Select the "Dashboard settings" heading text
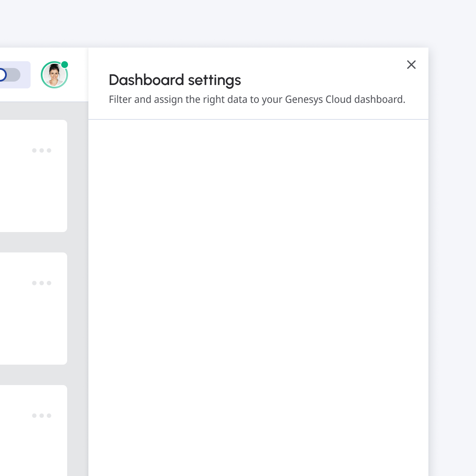This screenshot has width=476, height=476. 175,80
